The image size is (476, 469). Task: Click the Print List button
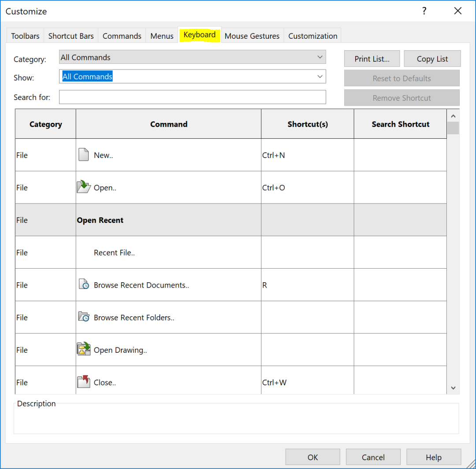372,59
